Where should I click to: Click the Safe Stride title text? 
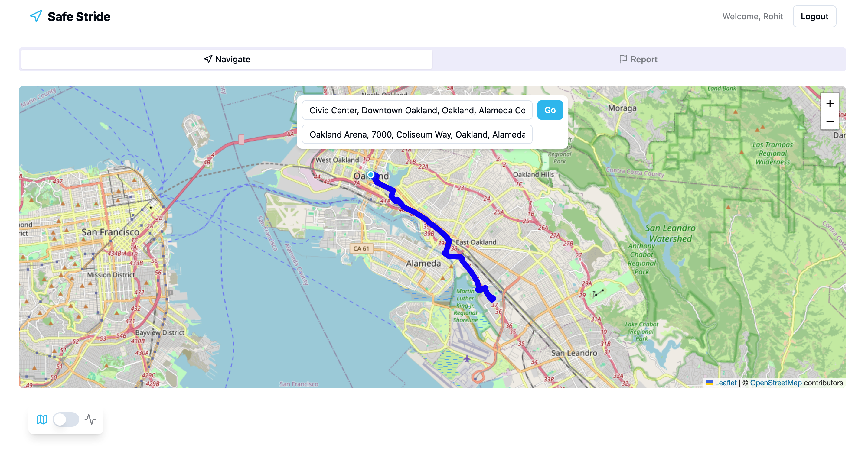pos(79,17)
